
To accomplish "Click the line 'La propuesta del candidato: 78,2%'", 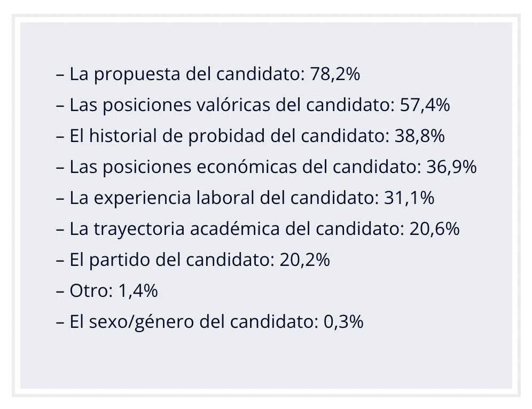I will click(x=208, y=74).
